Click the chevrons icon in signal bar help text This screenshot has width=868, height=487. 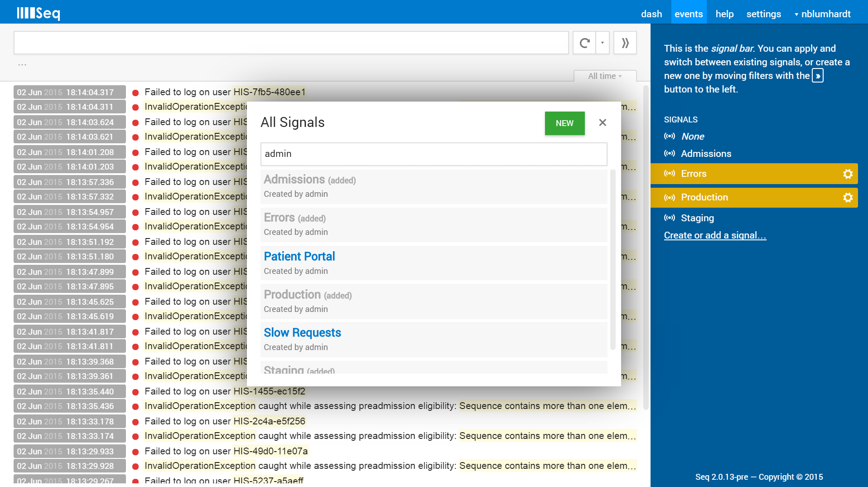click(x=818, y=76)
